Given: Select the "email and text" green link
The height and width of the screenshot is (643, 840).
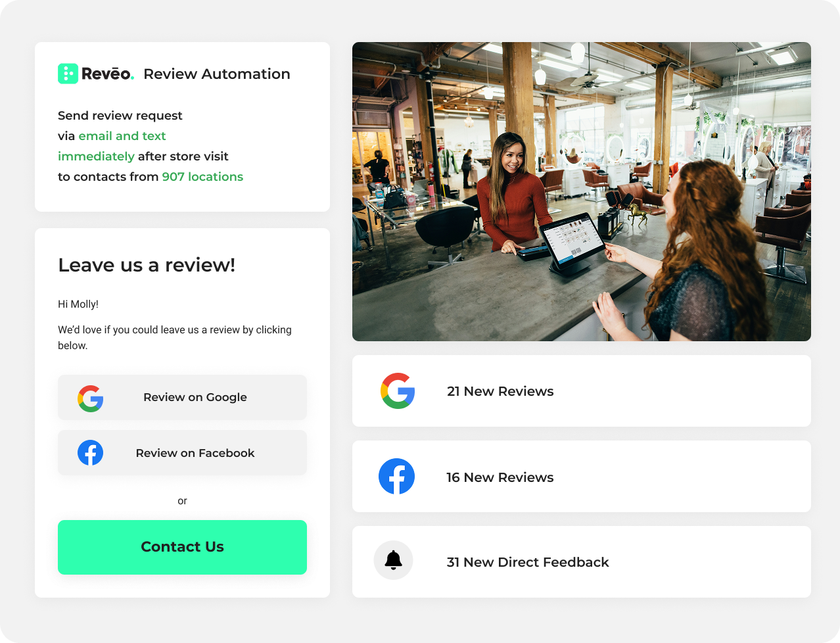Looking at the screenshot, I should pos(122,136).
